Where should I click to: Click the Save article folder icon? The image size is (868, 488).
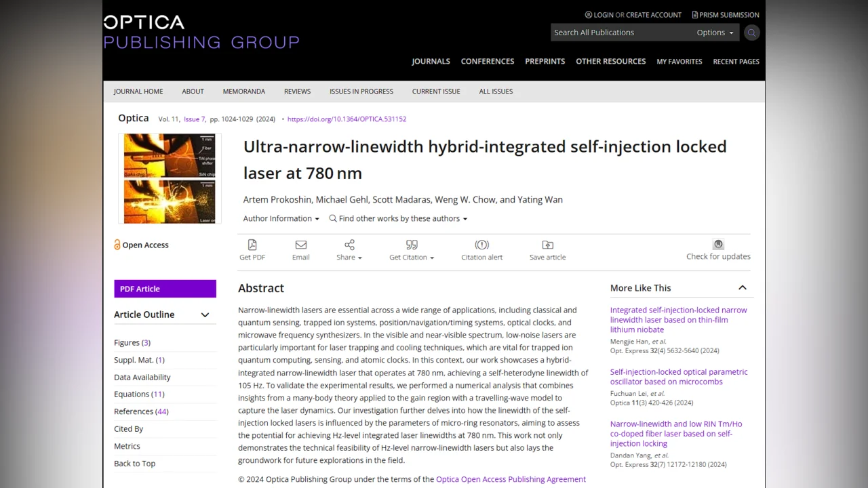[547, 245]
